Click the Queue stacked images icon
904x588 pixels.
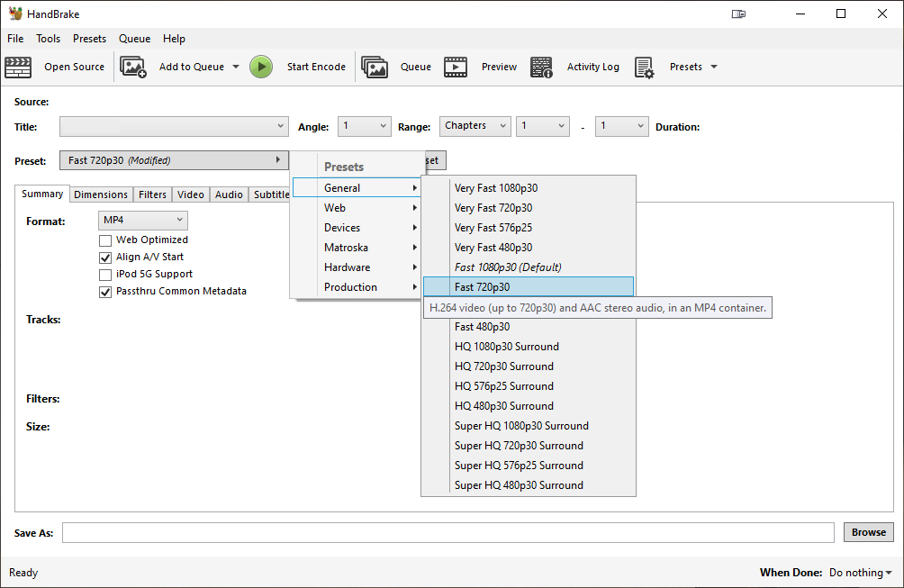(x=375, y=67)
